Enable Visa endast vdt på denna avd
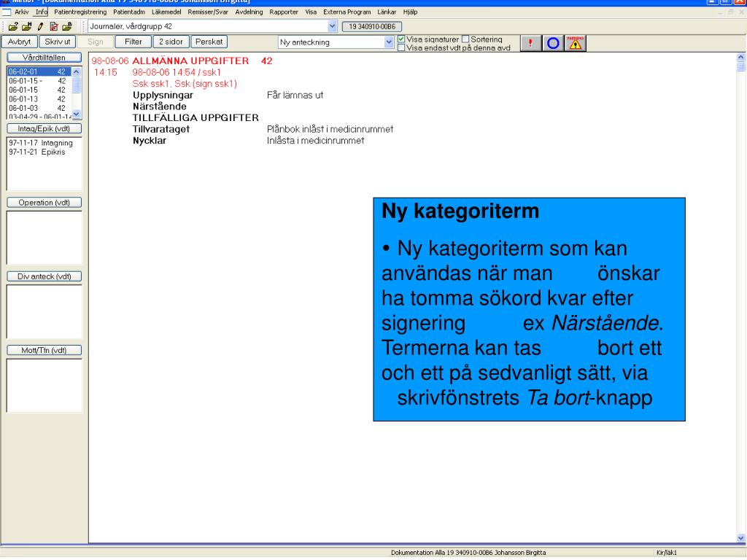Screen dimensions: 747x560 401,47
